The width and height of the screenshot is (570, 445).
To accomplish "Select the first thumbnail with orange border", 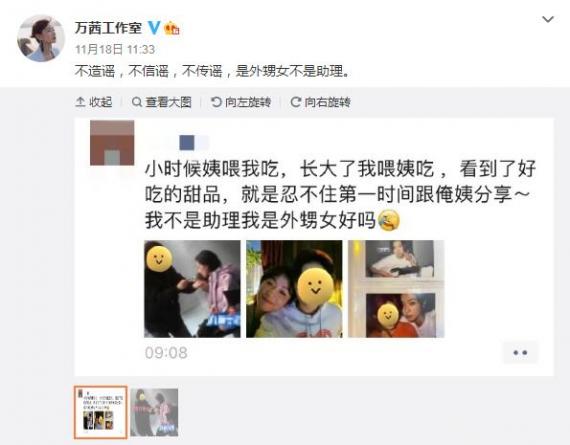I will [x=101, y=412].
